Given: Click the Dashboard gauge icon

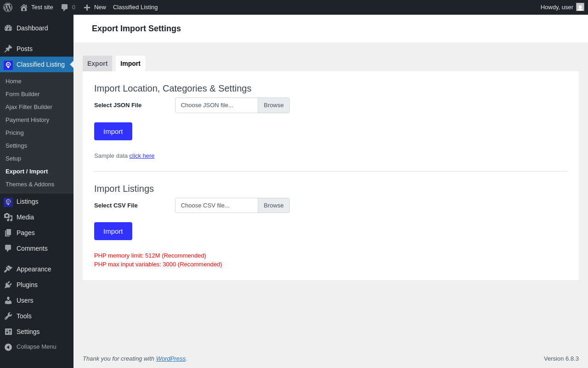Looking at the screenshot, I should tap(8, 28).
